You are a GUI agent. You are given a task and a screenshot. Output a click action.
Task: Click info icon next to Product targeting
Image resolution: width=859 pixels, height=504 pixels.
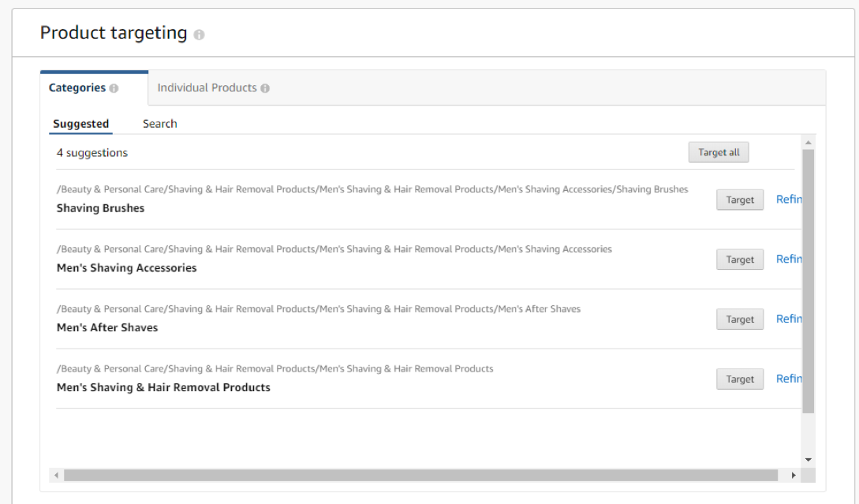pos(199,35)
